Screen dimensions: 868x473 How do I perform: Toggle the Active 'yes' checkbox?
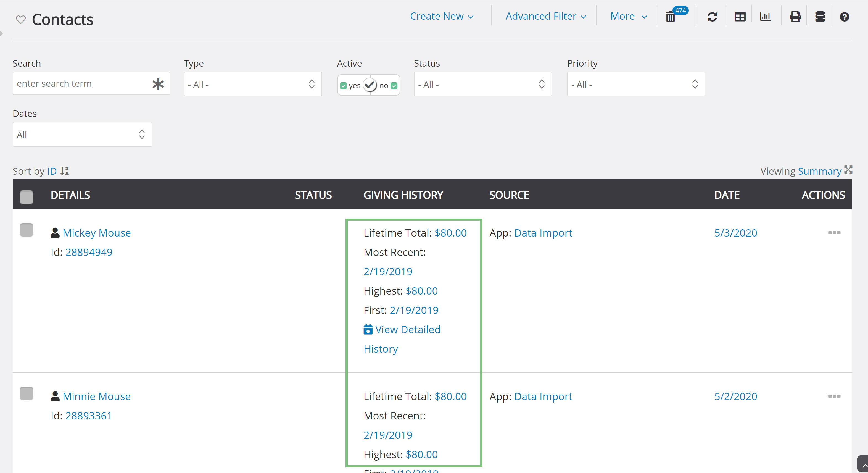click(x=343, y=86)
